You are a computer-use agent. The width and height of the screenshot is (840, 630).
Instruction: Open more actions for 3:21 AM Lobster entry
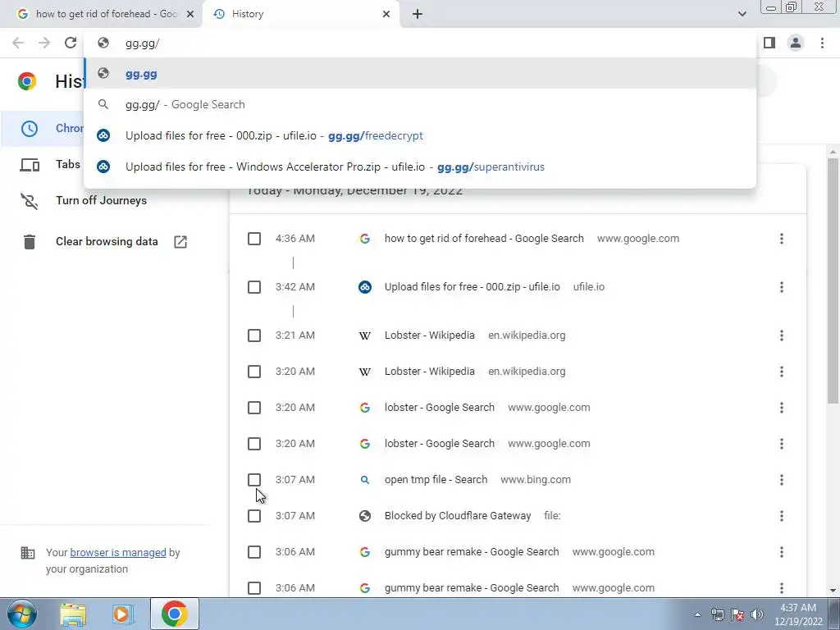point(782,336)
